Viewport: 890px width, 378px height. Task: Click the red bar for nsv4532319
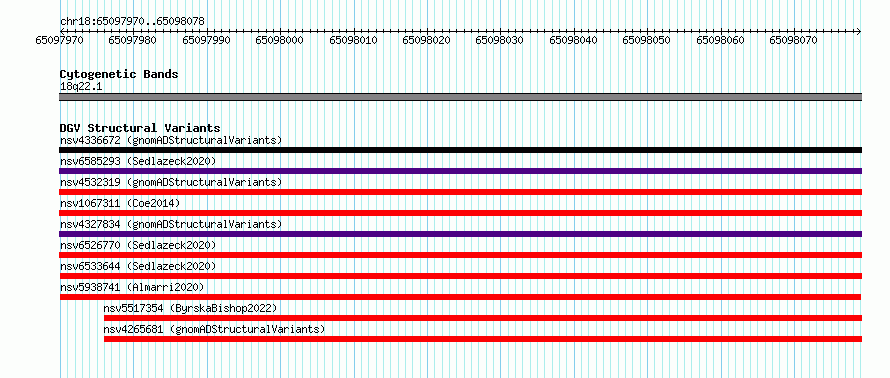tap(460, 192)
